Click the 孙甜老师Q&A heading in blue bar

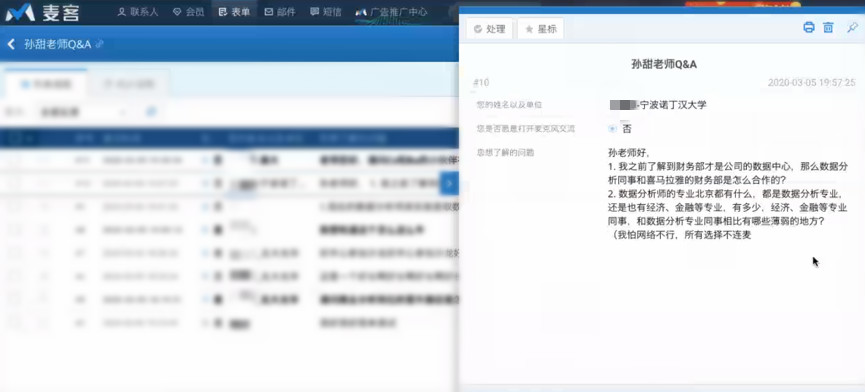(57, 44)
